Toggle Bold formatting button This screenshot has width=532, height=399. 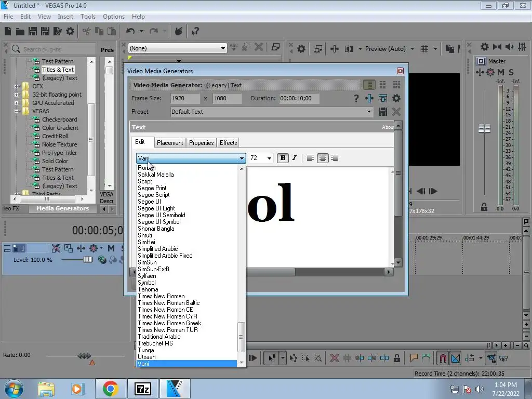283,158
